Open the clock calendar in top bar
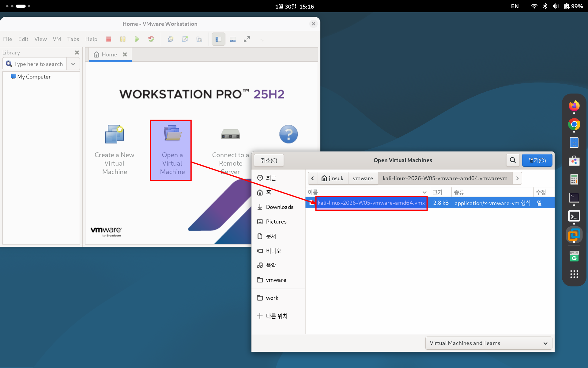 [x=294, y=6]
